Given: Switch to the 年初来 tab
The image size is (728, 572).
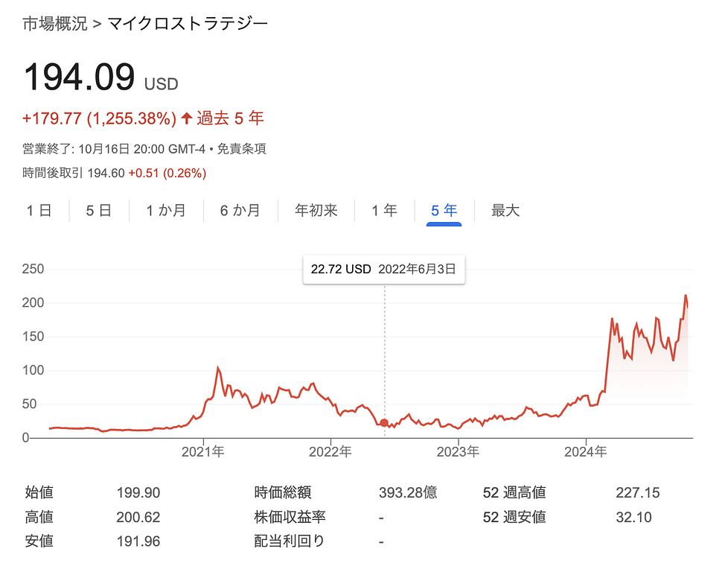Looking at the screenshot, I should 316,211.
